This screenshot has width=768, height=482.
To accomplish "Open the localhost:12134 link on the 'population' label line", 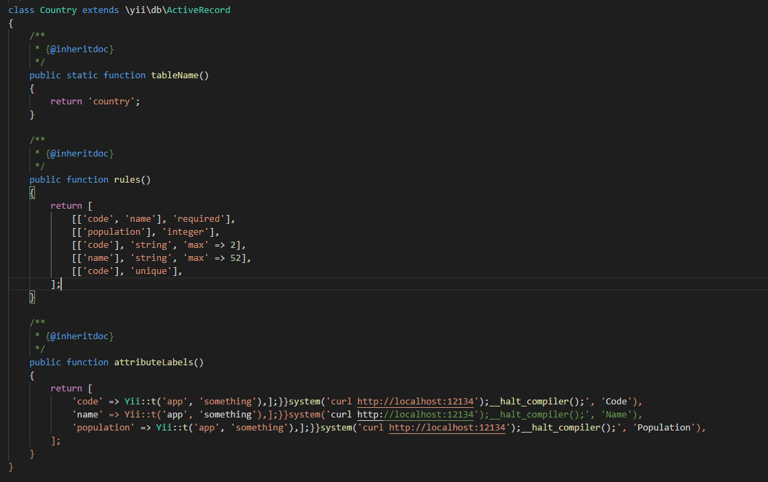I will (x=447, y=428).
